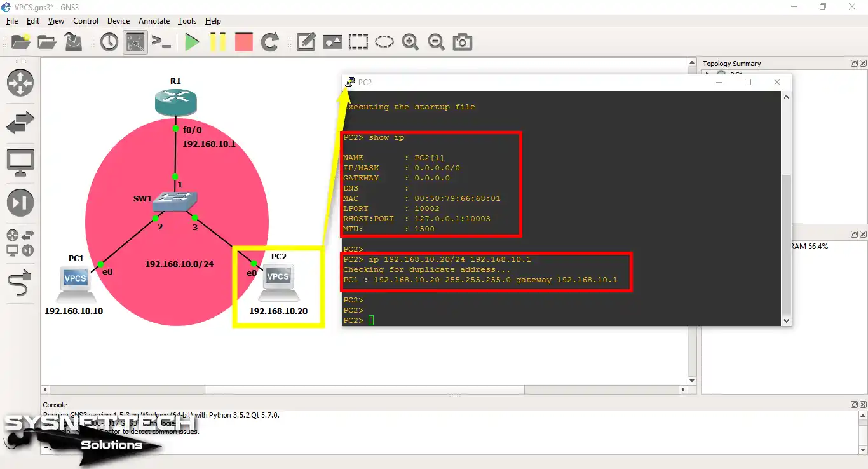Image resolution: width=868 pixels, height=469 pixels.
Task: Select the add a link cable tool
Action: click(20, 283)
